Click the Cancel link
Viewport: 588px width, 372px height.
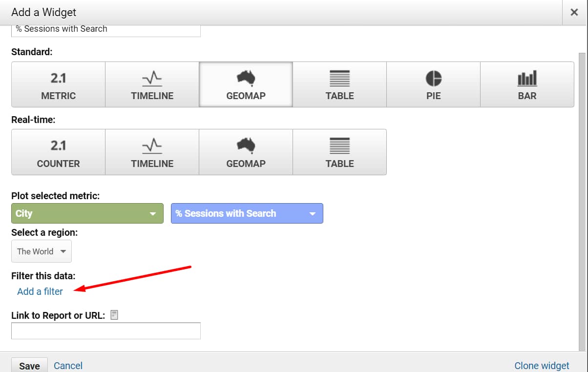pos(68,366)
